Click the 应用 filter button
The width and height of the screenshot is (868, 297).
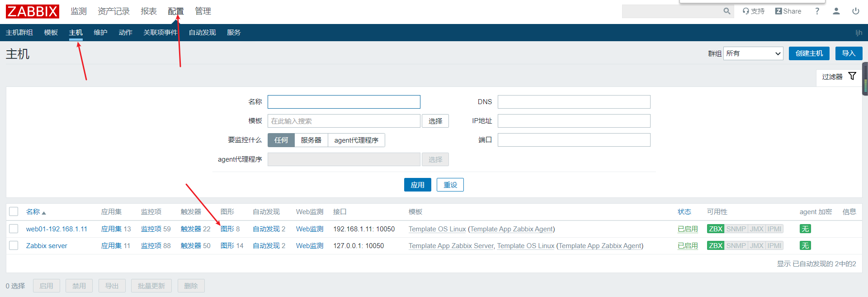pos(417,185)
